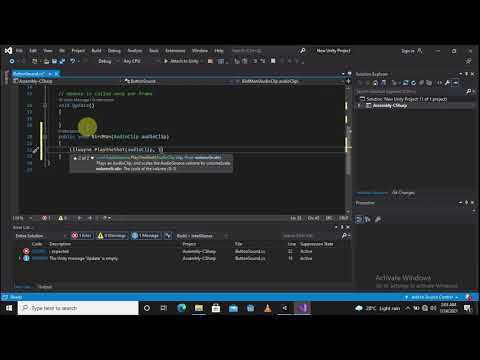
Task: Toggle the 1 Error filter
Action: (82, 236)
